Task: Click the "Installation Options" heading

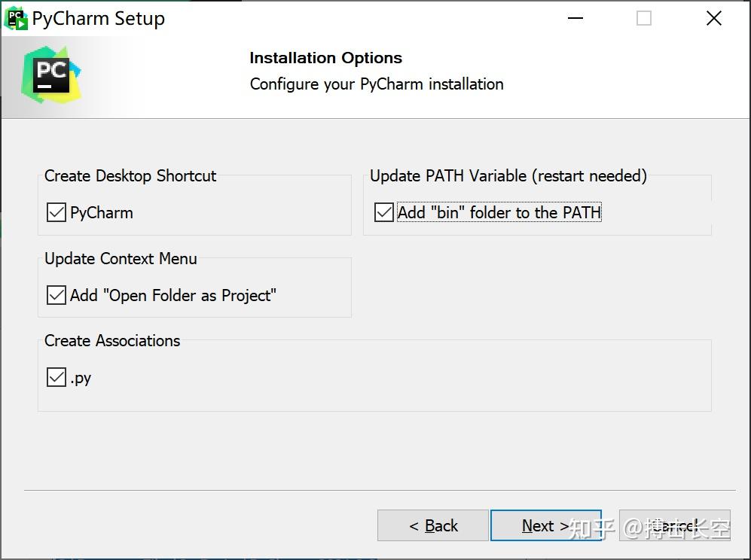Action: click(325, 58)
